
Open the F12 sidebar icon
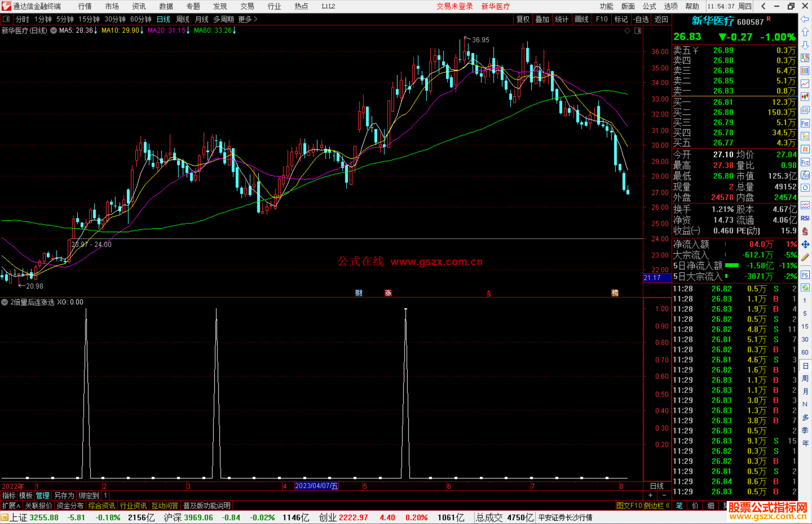tap(805, 162)
